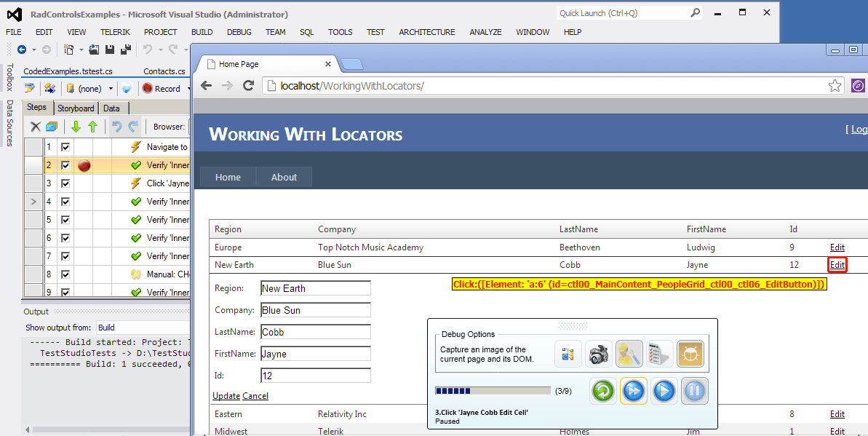Delete the step using the X icon
This screenshot has width=868, height=436.
coord(36,127)
